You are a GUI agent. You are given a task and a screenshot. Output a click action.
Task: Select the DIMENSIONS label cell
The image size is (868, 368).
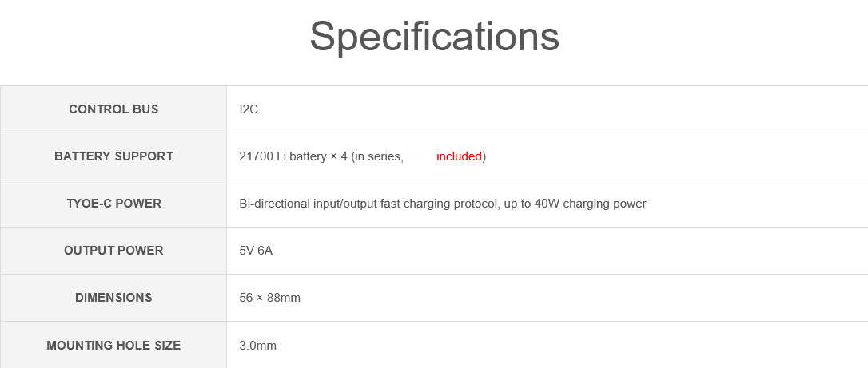113,297
